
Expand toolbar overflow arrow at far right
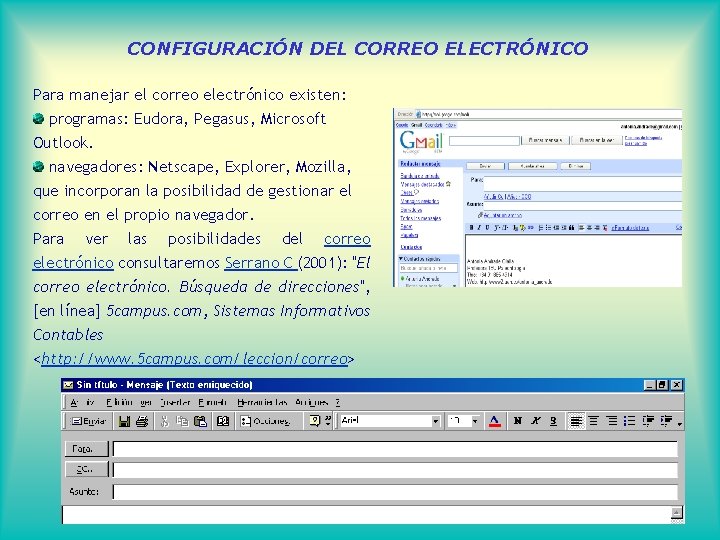pyautogui.click(x=680, y=422)
